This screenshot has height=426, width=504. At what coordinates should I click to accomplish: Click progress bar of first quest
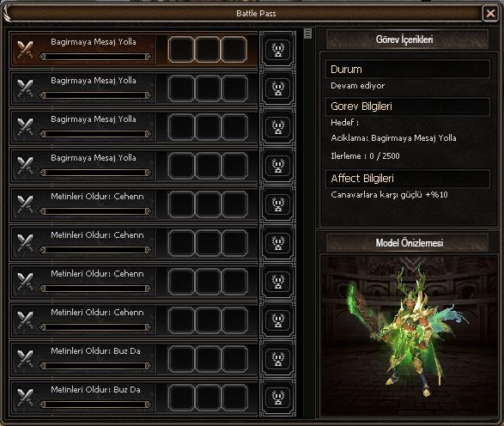tap(95, 57)
